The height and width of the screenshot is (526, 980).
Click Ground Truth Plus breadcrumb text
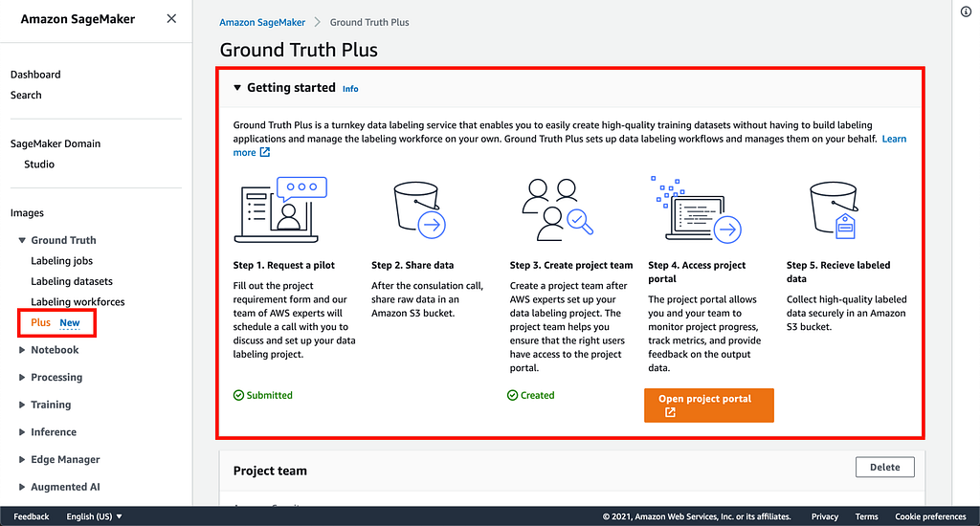coord(369,23)
